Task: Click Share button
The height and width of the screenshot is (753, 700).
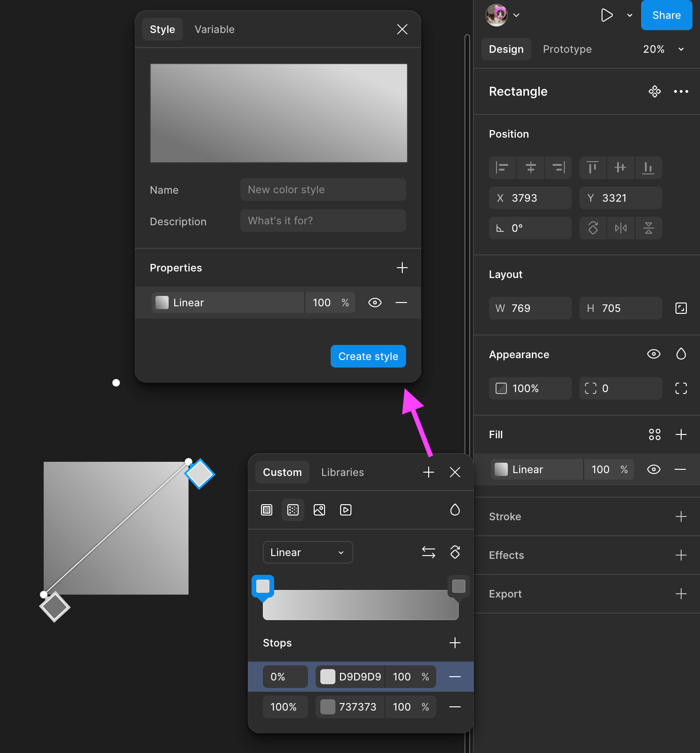Action: (667, 15)
